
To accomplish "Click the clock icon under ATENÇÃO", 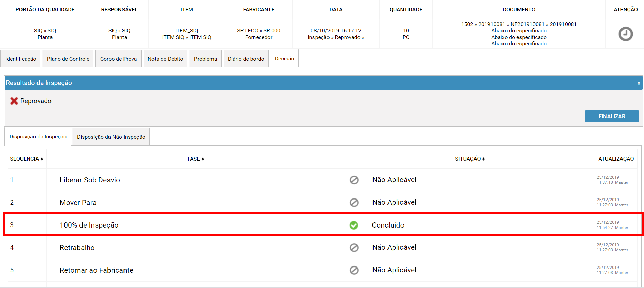I will pyautogui.click(x=626, y=34).
